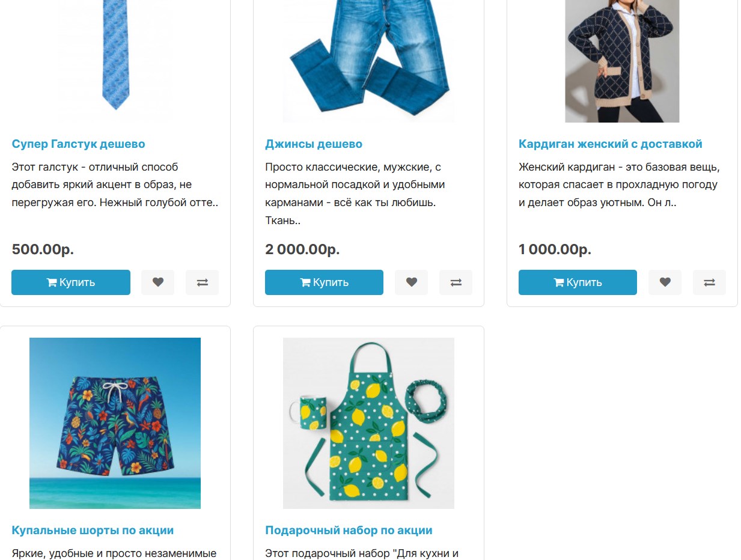
Task: Compare cardigan using the arrows icon
Action: 709,282
